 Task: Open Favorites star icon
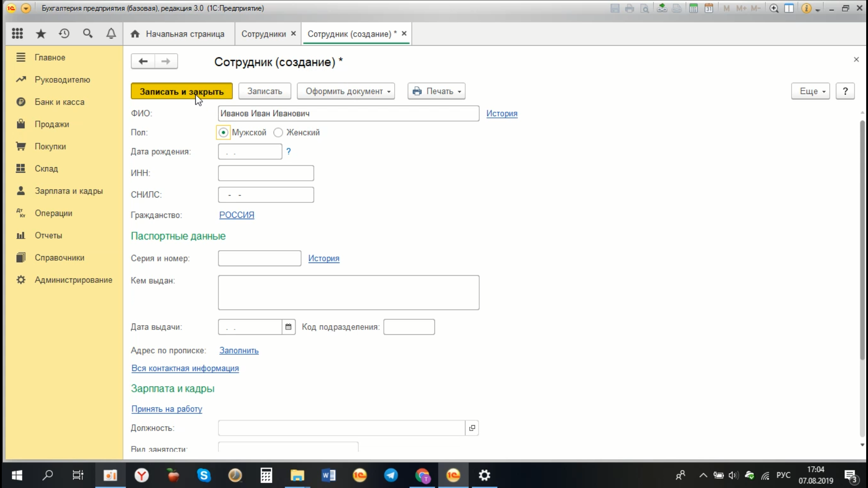click(x=41, y=33)
